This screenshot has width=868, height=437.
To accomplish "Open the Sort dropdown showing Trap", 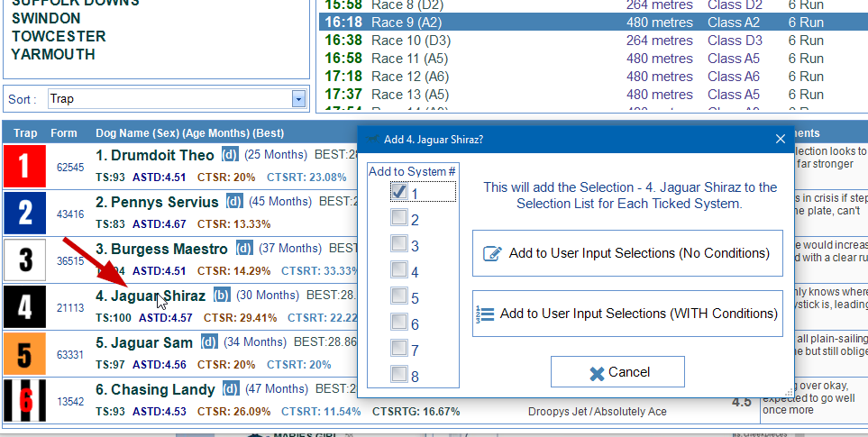I will click(x=298, y=99).
